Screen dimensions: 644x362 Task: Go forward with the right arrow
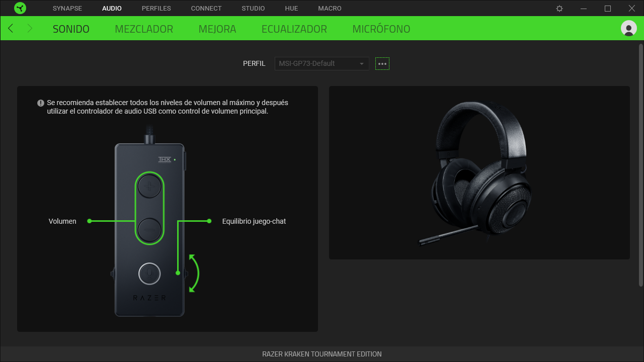(30, 28)
